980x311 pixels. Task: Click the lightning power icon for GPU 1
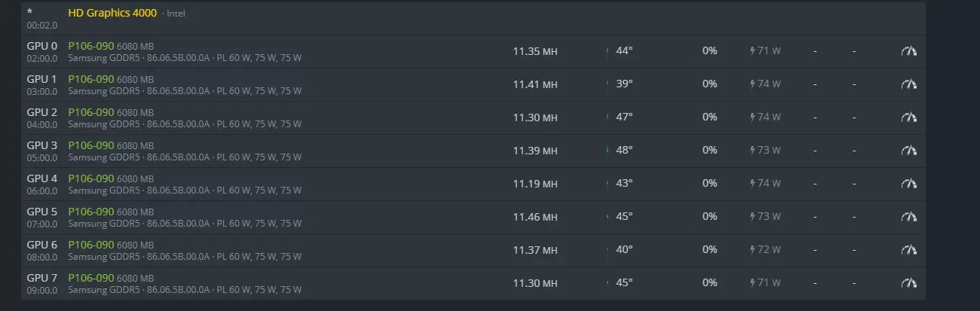coord(752,84)
